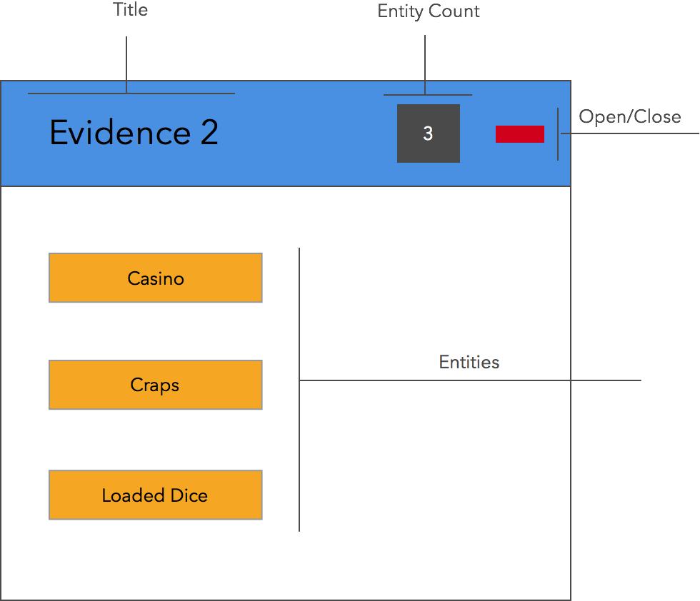Click the gray entity count badge

(428, 133)
